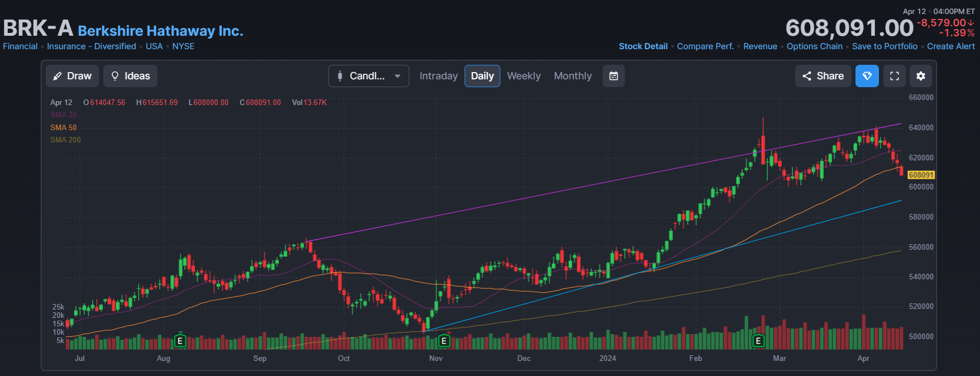
Task: Click the earnings marker near August
Action: 180,340
